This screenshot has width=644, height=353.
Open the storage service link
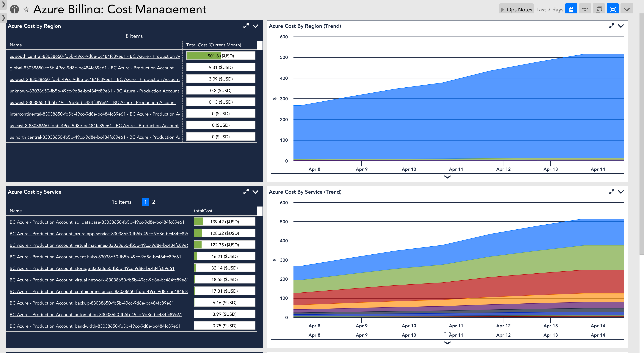[x=92, y=268]
